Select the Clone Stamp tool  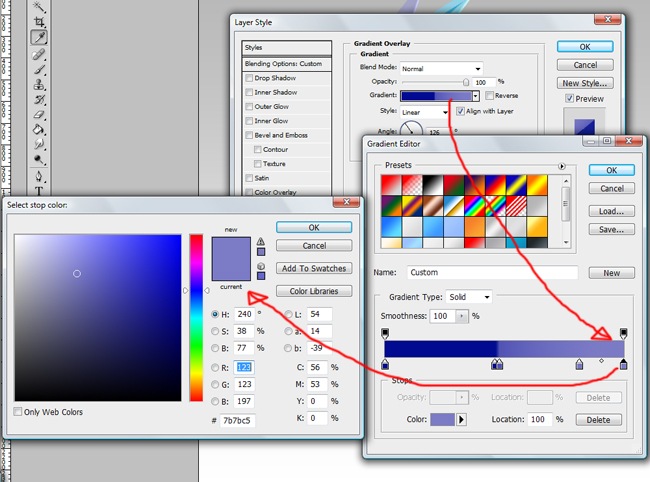(39, 85)
